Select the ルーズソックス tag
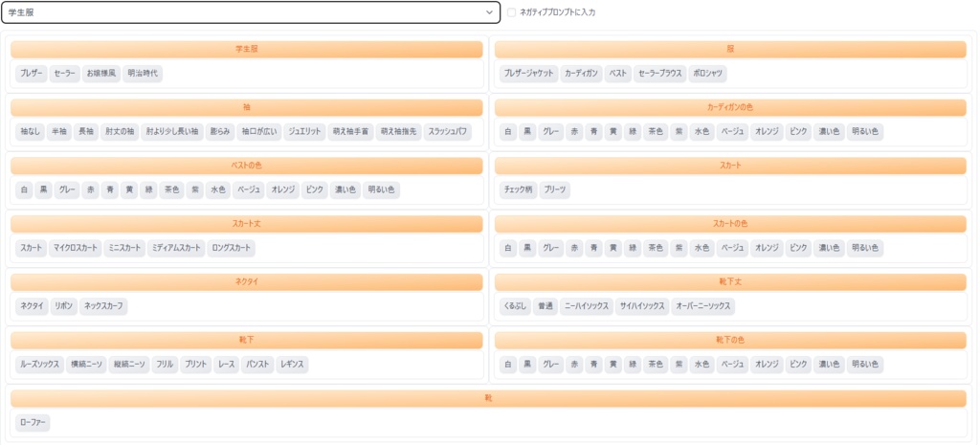Image resolution: width=980 pixels, height=445 pixels. pos(39,365)
